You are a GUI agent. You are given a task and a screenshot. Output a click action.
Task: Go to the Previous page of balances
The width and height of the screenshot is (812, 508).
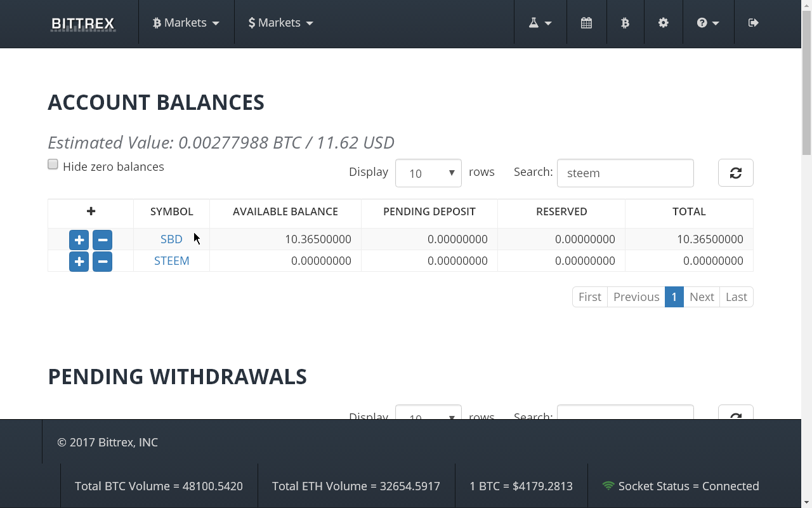click(636, 297)
